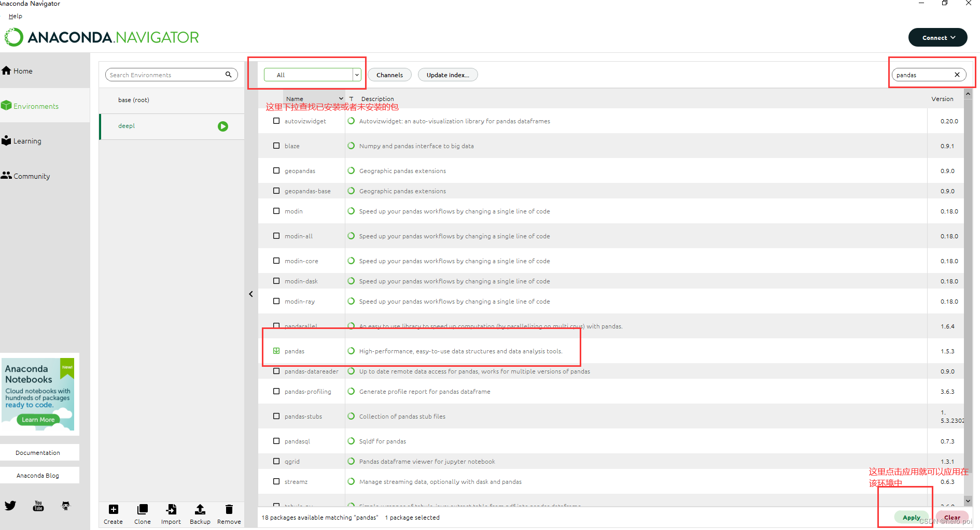The height and width of the screenshot is (530, 980).
Task: Open the Help menu
Action: coord(16,16)
